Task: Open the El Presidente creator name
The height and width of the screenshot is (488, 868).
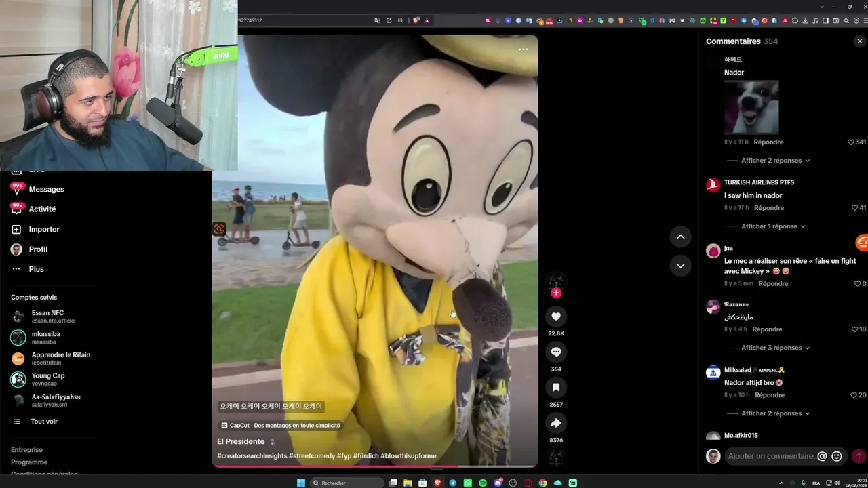Action: 241,442
